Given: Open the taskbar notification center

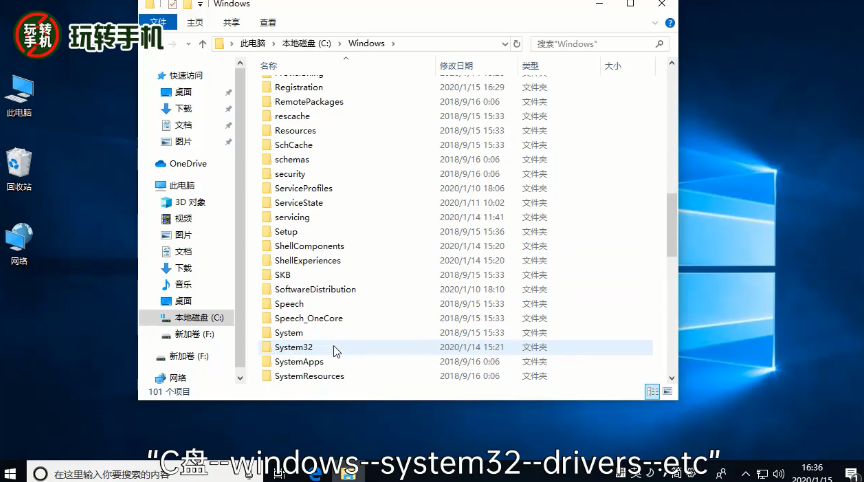Looking at the screenshot, I should pyautogui.click(x=852, y=474).
